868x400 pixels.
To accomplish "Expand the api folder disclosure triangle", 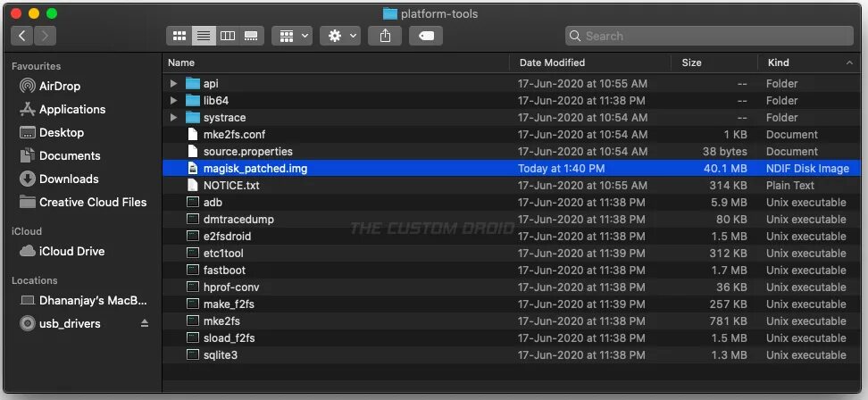I will 173,84.
